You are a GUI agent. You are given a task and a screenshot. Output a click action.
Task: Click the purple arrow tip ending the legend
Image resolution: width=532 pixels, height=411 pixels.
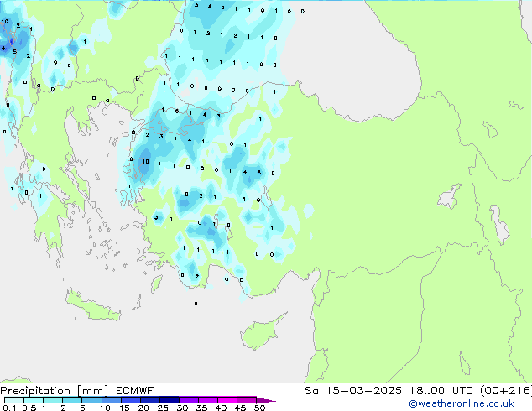coord(266,400)
